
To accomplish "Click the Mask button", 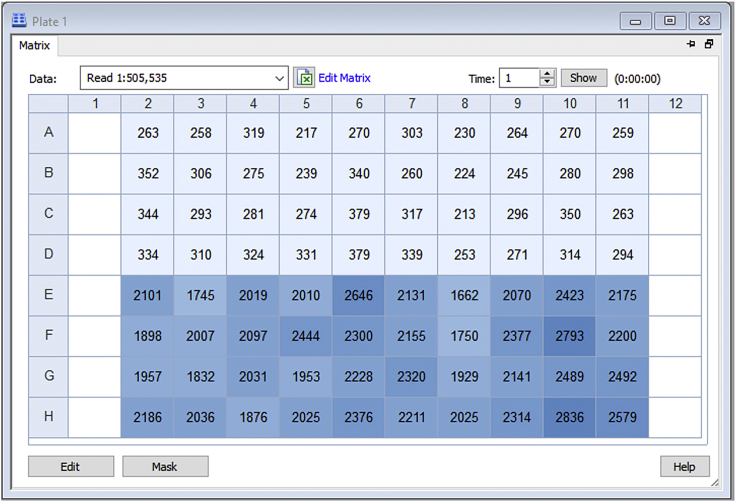I will pos(165,466).
